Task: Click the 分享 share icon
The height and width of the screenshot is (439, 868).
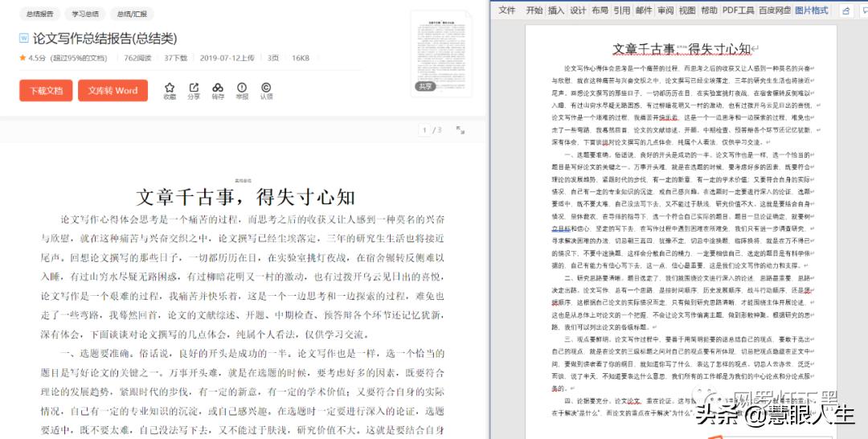Action: click(194, 88)
